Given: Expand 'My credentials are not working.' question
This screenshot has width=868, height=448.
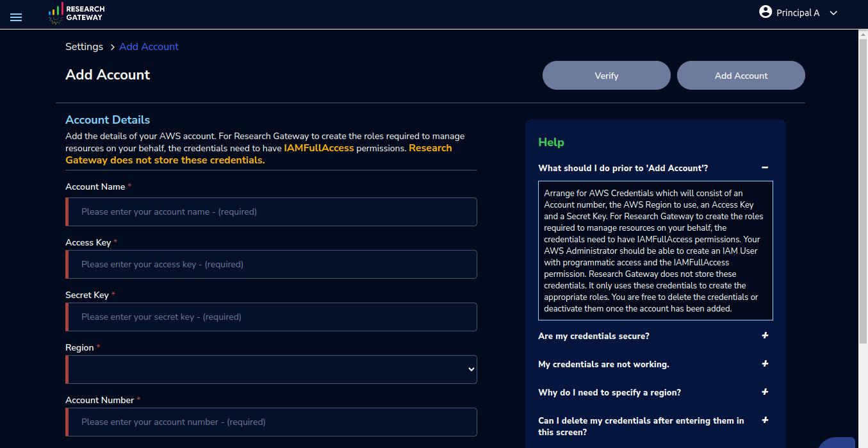Looking at the screenshot, I should [x=765, y=364].
